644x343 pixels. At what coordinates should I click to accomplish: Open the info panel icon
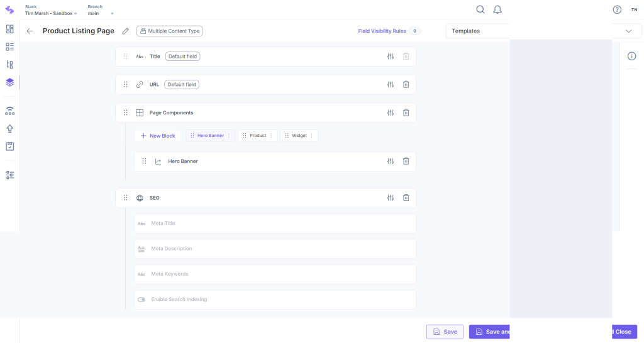click(x=632, y=56)
